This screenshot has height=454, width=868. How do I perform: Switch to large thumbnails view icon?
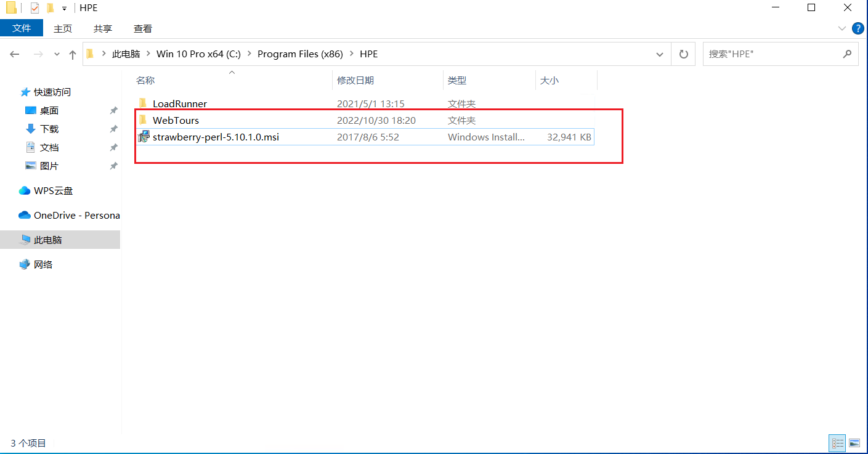click(x=854, y=442)
